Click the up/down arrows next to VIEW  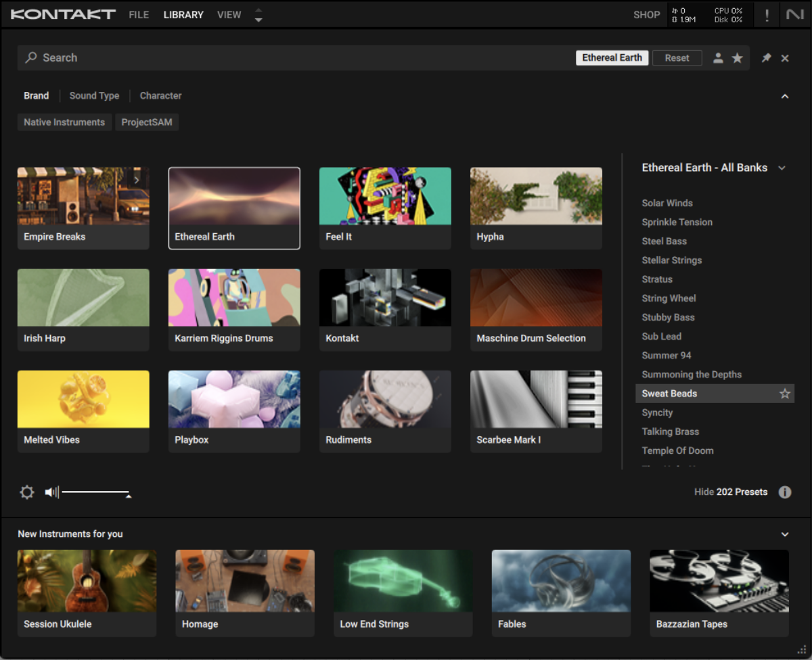(x=258, y=15)
